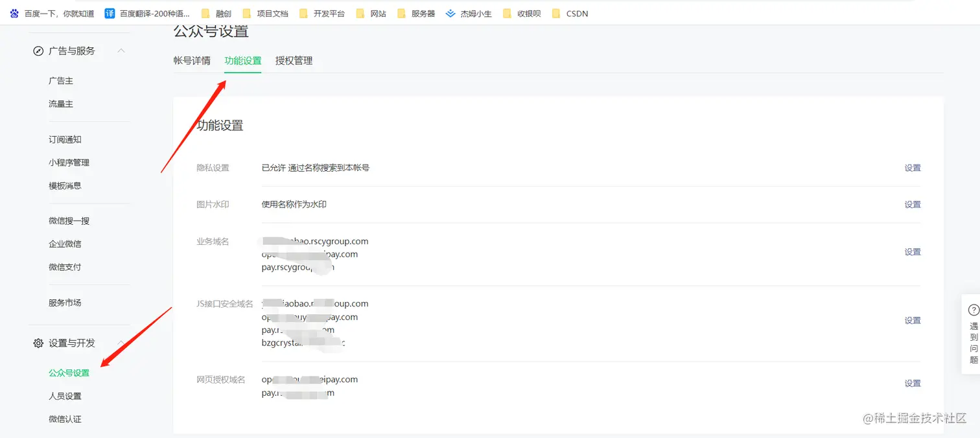Open the 收银呗 bookmark folder
Screen dimensions: 980x438
pyautogui.click(x=521, y=14)
